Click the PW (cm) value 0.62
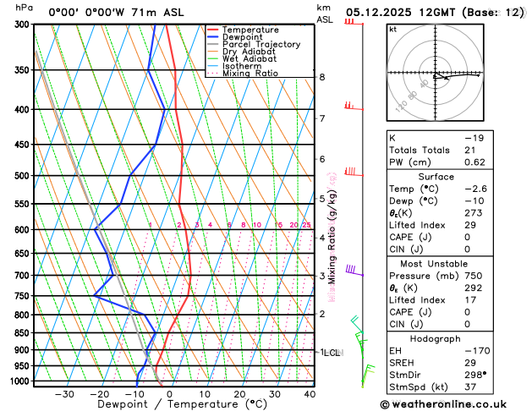This screenshot has height=411, width=532. pyautogui.click(x=474, y=162)
